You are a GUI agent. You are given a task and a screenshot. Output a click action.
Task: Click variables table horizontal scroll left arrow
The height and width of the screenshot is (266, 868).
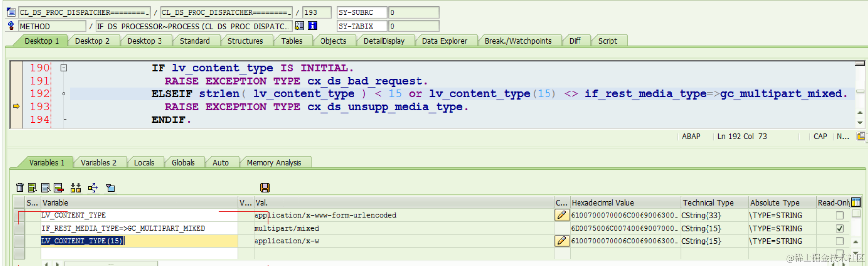(x=47, y=264)
